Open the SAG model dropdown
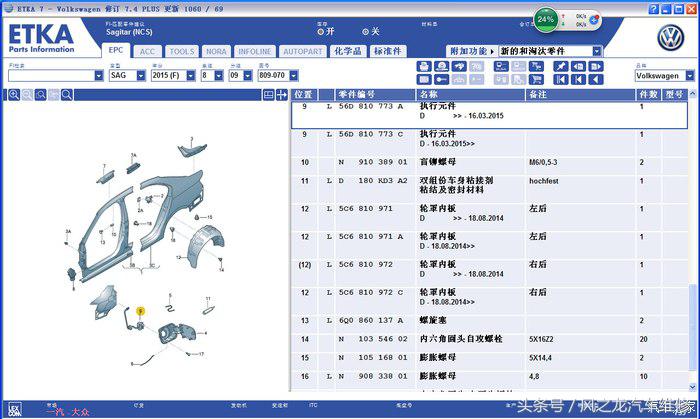This screenshot has height=419, width=700. tap(141, 76)
